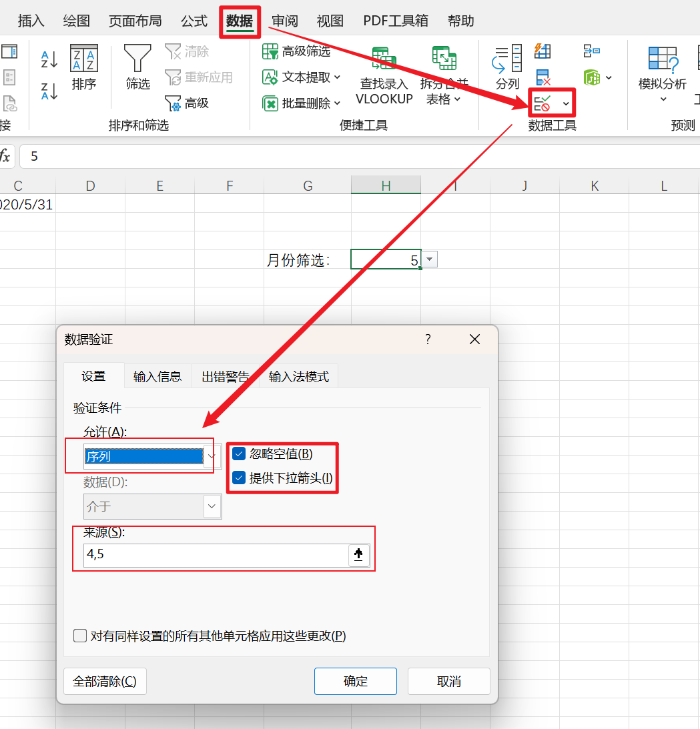Toggle the 忽略空值 checkbox
700x729 pixels.
point(239,454)
